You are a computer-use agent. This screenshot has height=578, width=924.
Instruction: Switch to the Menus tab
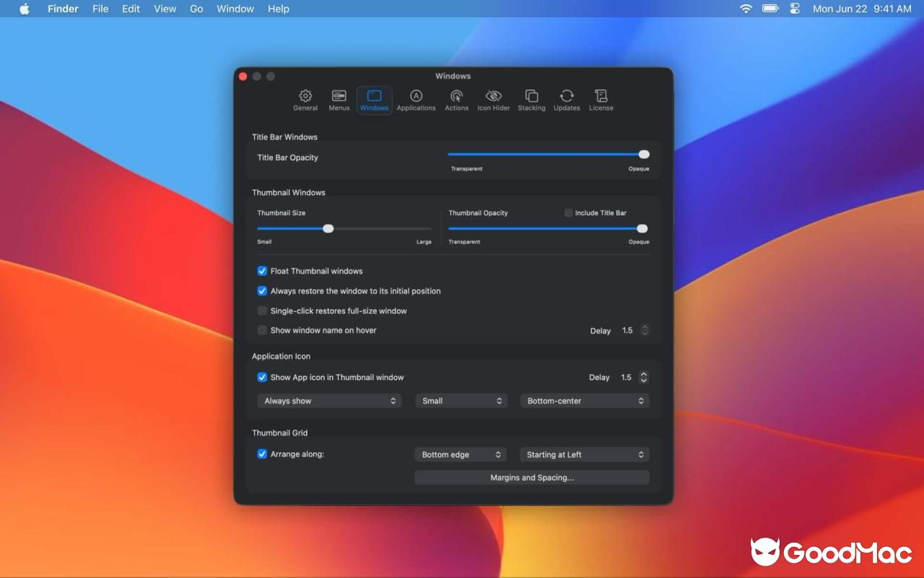pos(339,100)
